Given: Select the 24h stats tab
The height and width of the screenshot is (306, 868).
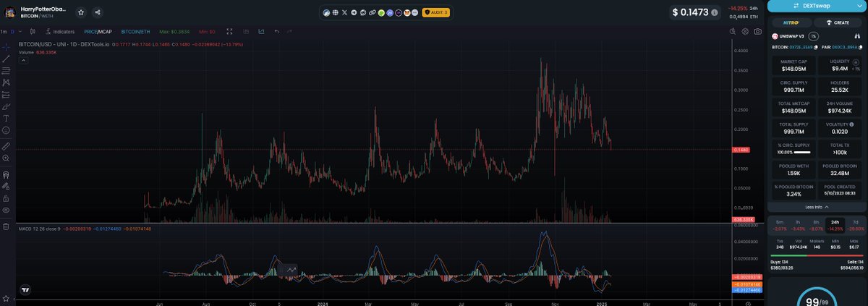Looking at the screenshot, I should pyautogui.click(x=835, y=224).
